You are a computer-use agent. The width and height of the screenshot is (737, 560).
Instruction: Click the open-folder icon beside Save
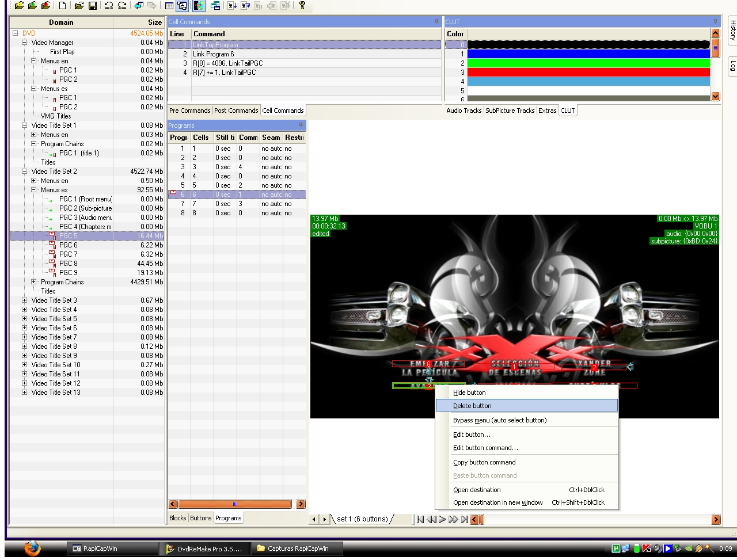[79, 6]
